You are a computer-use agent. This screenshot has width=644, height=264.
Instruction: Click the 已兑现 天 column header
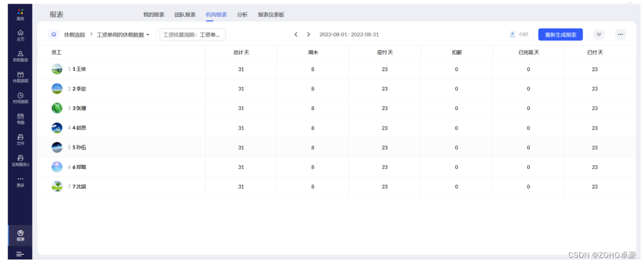(528, 52)
